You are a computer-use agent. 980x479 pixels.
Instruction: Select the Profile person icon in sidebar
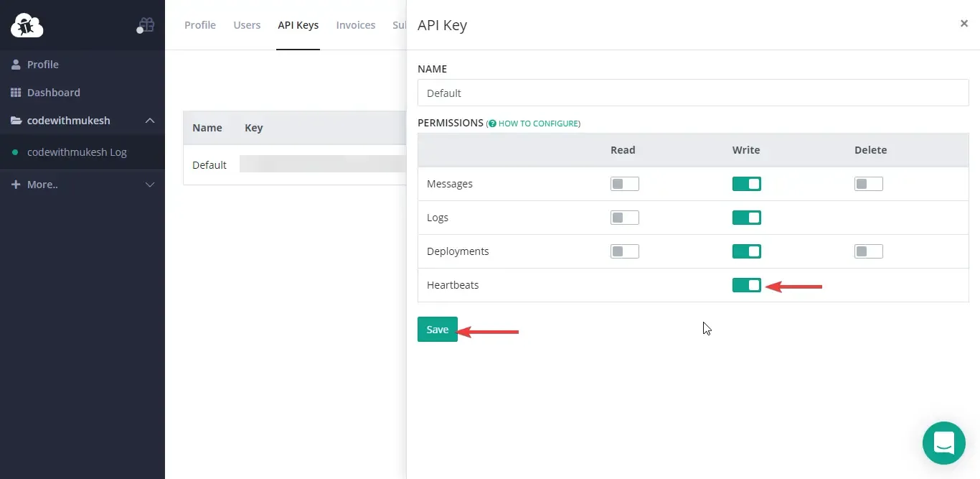click(16, 64)
